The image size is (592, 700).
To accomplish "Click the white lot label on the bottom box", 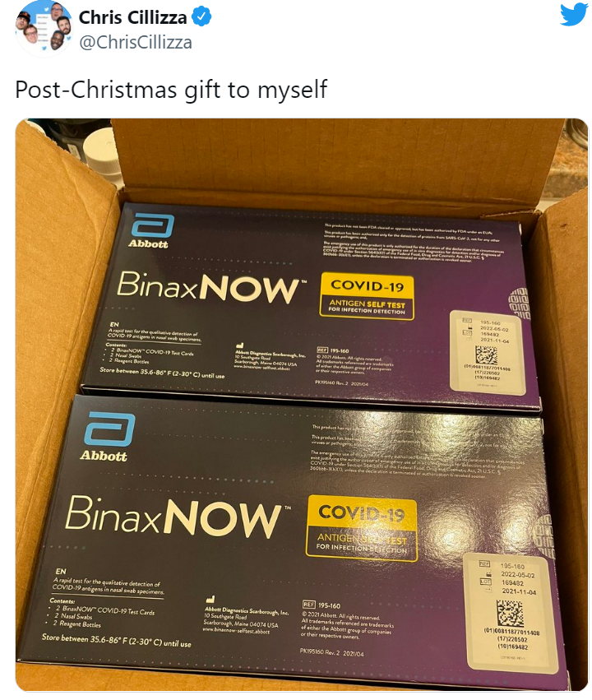I will [511, 614].
